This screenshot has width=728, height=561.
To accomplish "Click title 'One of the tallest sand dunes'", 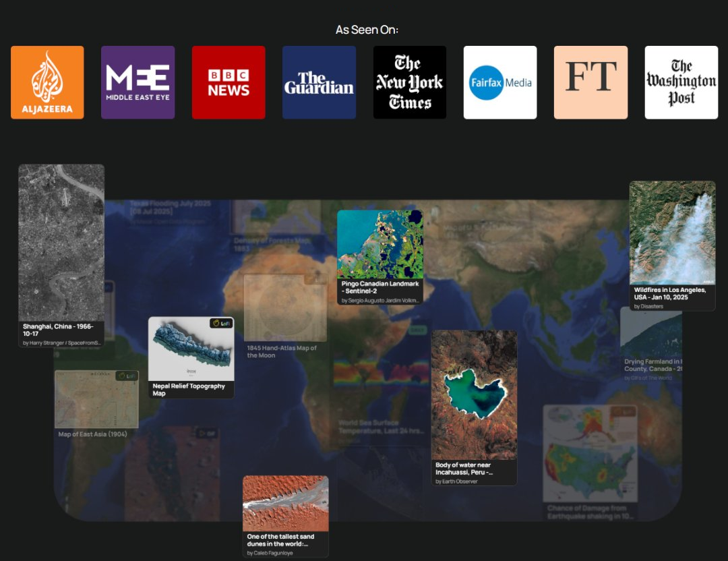I will 280,540.
